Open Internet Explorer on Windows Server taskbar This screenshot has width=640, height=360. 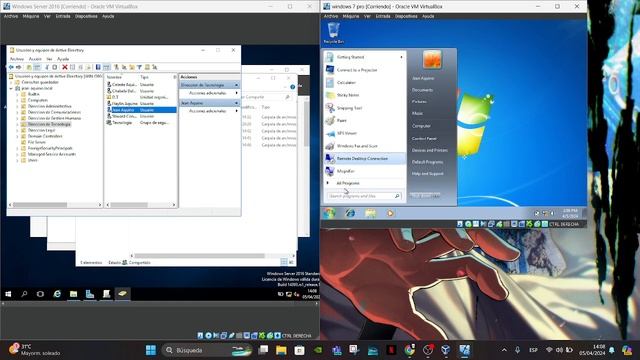pos(57,294)
